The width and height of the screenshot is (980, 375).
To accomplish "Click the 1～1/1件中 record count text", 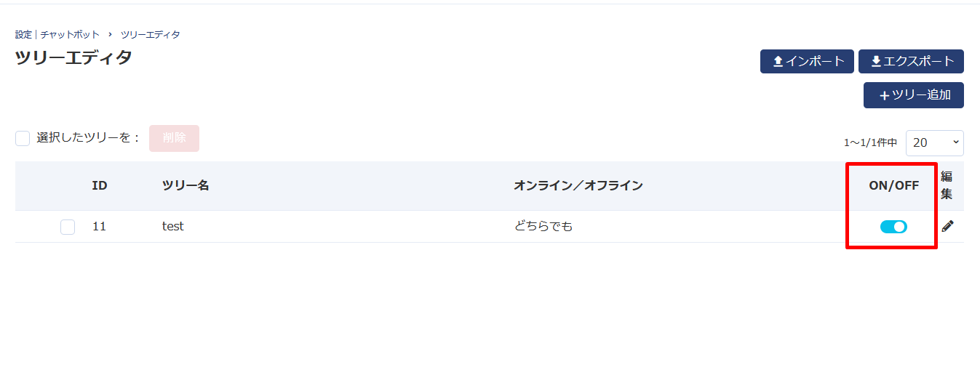I will pyautogui.click(x=870, y=143).
